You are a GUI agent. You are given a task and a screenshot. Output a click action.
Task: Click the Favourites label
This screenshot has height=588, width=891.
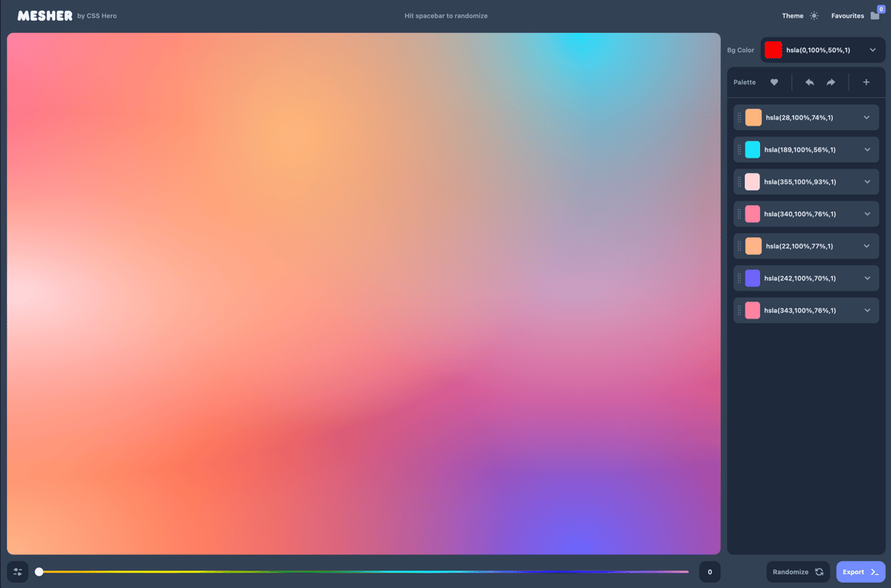847,16
